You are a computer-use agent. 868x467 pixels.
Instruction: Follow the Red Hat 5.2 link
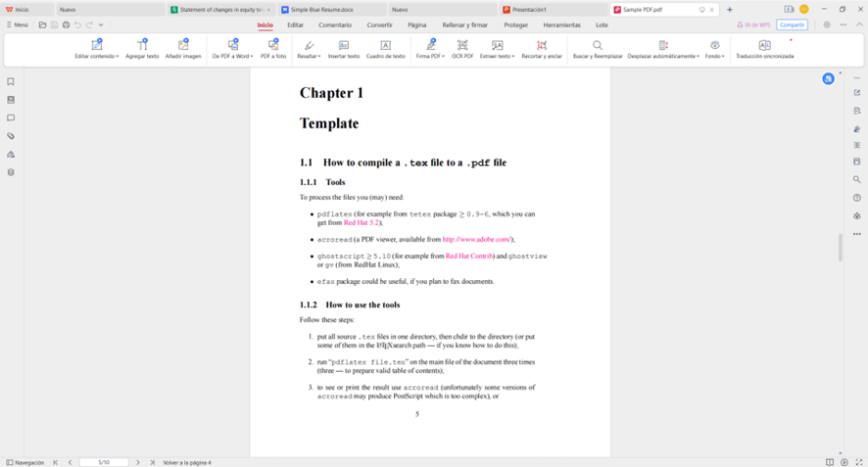click(x=362, y=223)
